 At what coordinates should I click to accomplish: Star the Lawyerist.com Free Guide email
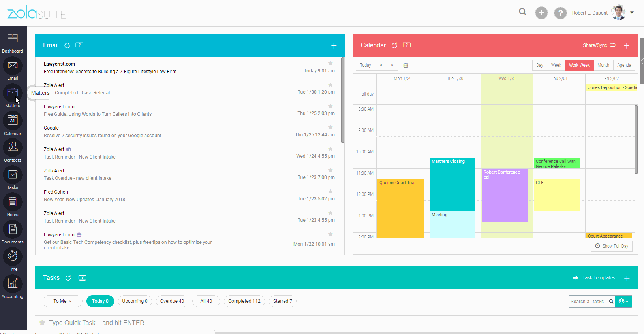[x=330, y=106]
